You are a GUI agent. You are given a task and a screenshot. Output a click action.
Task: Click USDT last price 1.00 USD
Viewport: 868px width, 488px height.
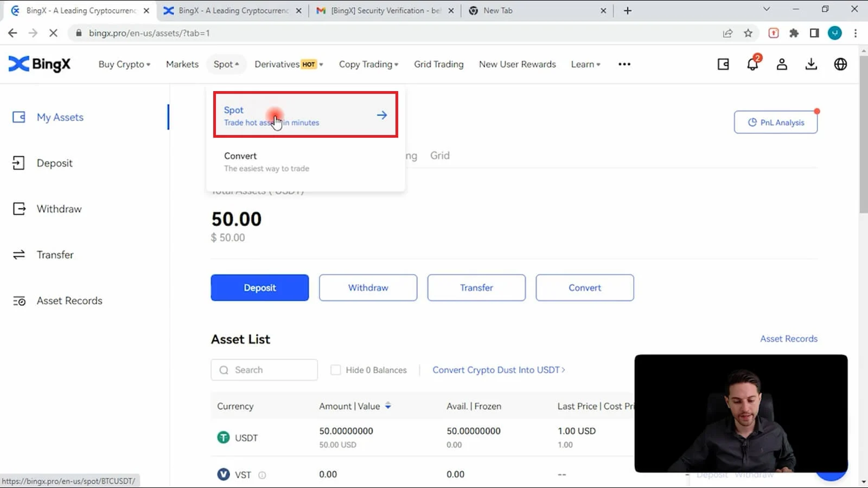pos(577,431)
